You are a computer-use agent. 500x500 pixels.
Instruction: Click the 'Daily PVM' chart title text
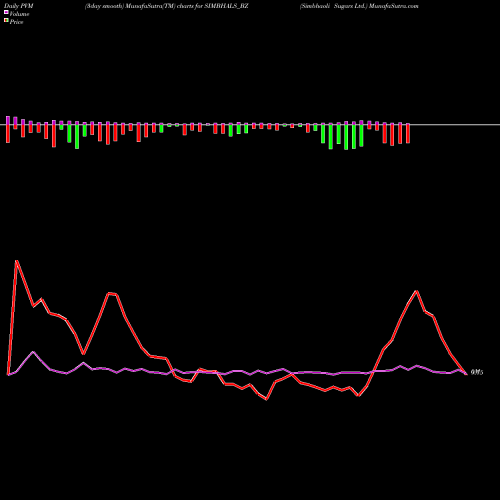pyautogui.click(x=19, y=6)
